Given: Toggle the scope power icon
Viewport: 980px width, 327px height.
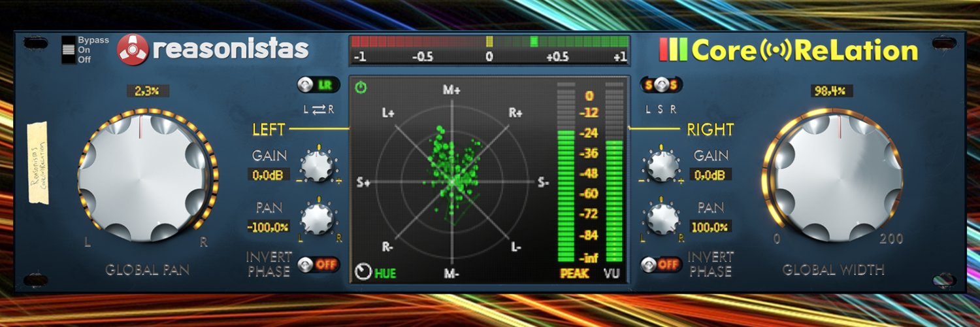Looking at the screenshot, I should click(360, 87).
